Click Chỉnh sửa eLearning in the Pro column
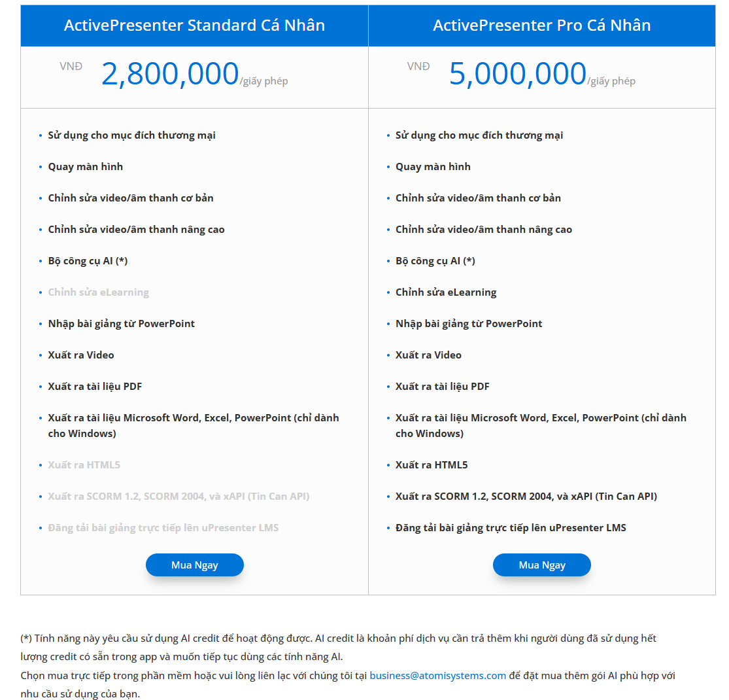Image resolution: width=729 pixels, height=700 pixels. tap(446, 292)
